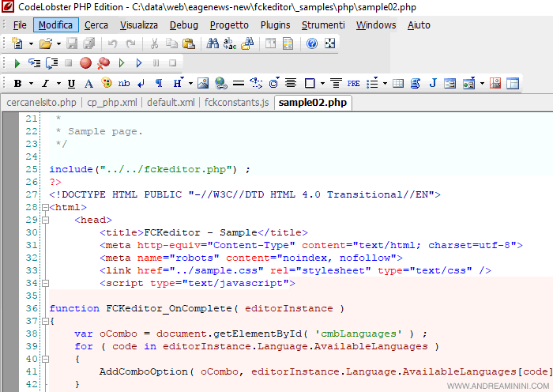Toggle Bold formatting button

[x=17, y=84]
